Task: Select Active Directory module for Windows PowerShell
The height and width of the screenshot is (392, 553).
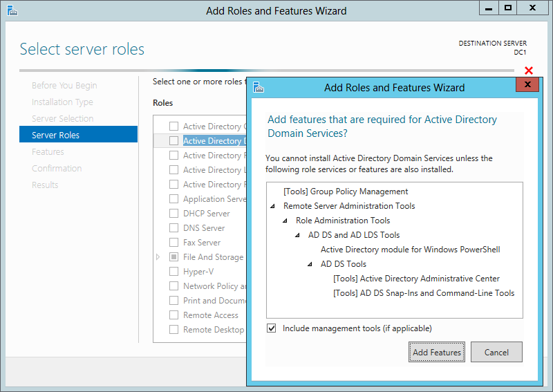Action: 410,250
